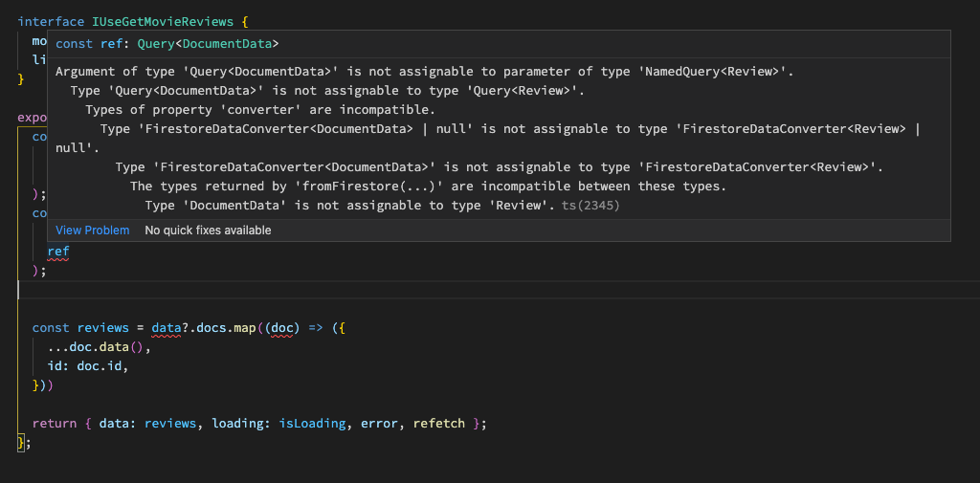Click the 'fromFirestore(...)' error message line
Screen dimensions: 980x483
(x=428, y=187)
